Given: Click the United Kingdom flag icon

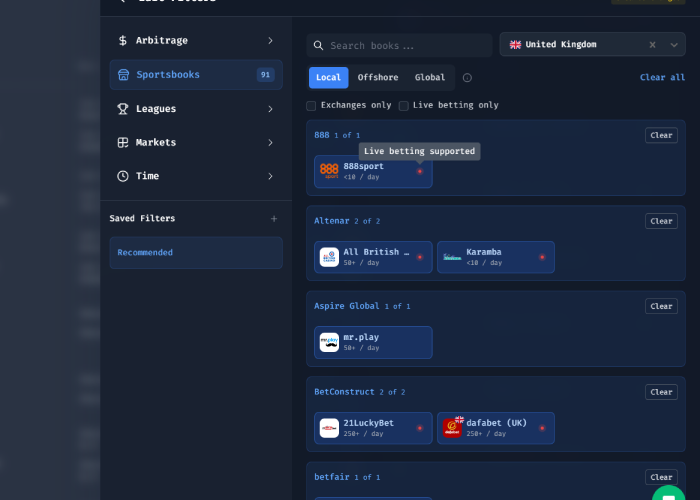Looking at the screenshot, I should click(515, 45).
